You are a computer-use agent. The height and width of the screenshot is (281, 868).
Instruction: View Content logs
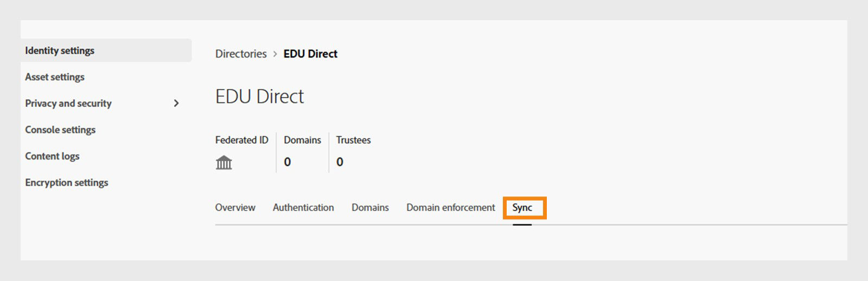tap(52, 156)
